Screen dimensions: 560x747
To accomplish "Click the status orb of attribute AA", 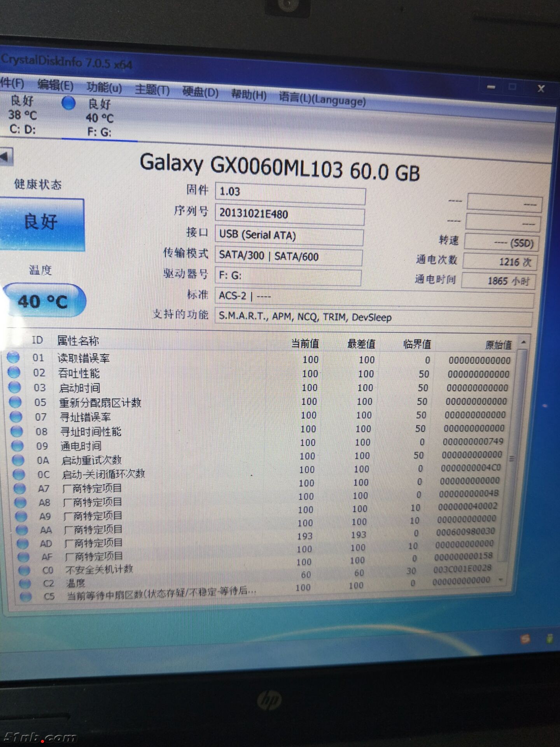I will coord(22,530).
